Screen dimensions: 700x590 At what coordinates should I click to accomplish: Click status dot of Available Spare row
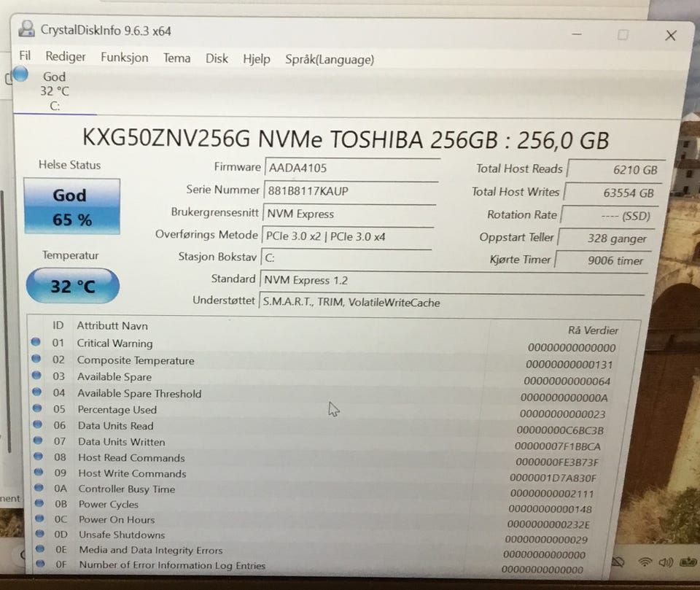coord(36,375)
